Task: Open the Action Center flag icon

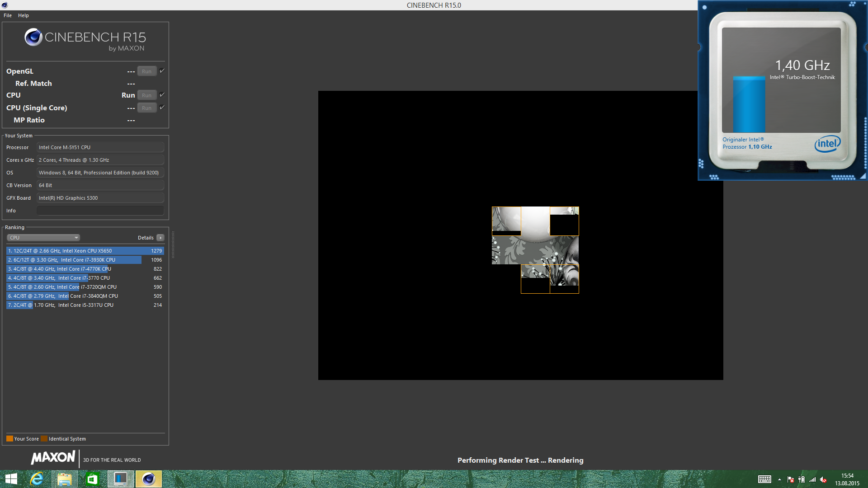Action: (x=790, y=479)
